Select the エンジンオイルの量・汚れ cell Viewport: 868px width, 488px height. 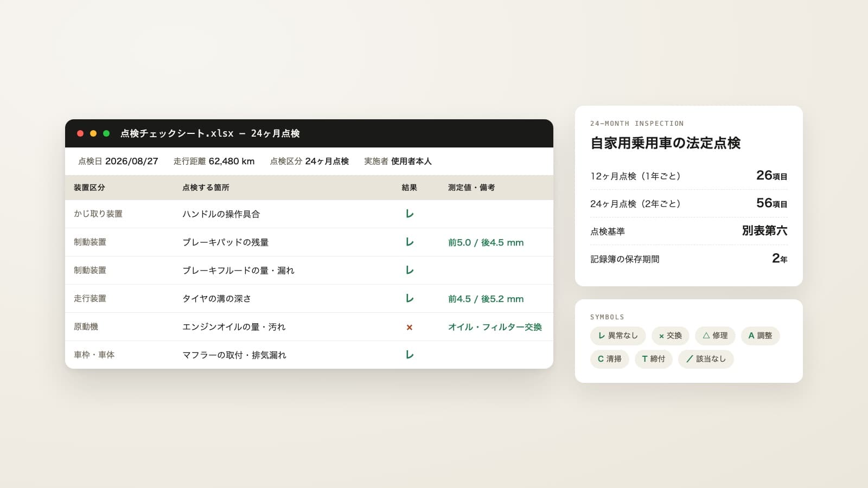coord(234,327)
